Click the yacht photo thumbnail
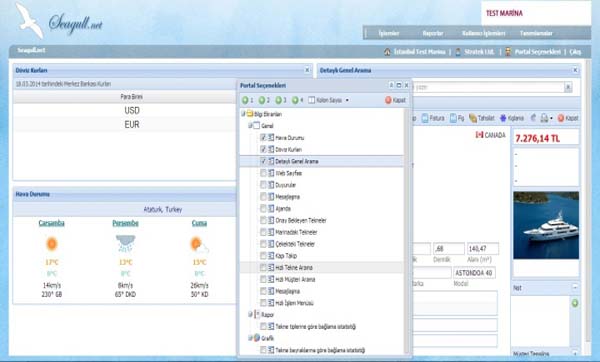 [546, 225]
